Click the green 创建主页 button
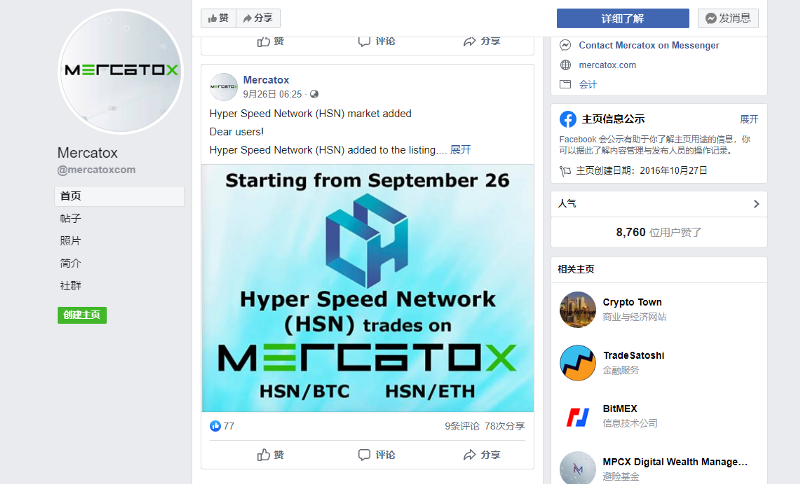800x484 pixels. pos(82,315)
